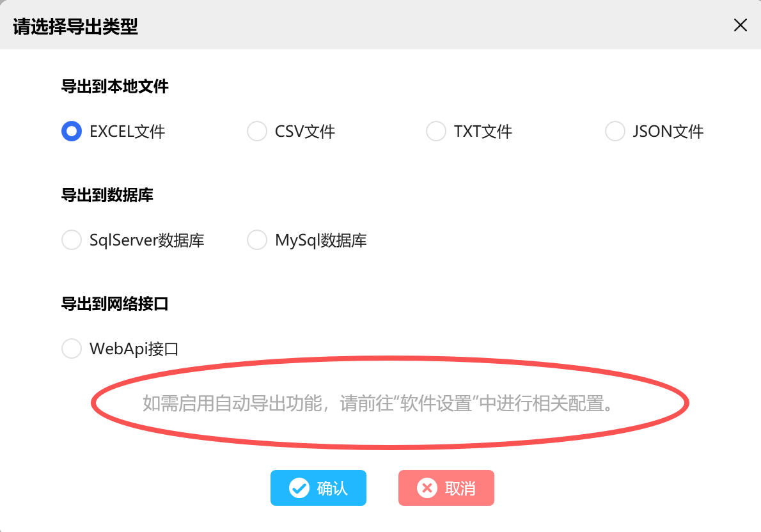Screen dimensions: 761x532
Task: Enable the WebApi接口 radio option
Action: click(x=72, y=348)
